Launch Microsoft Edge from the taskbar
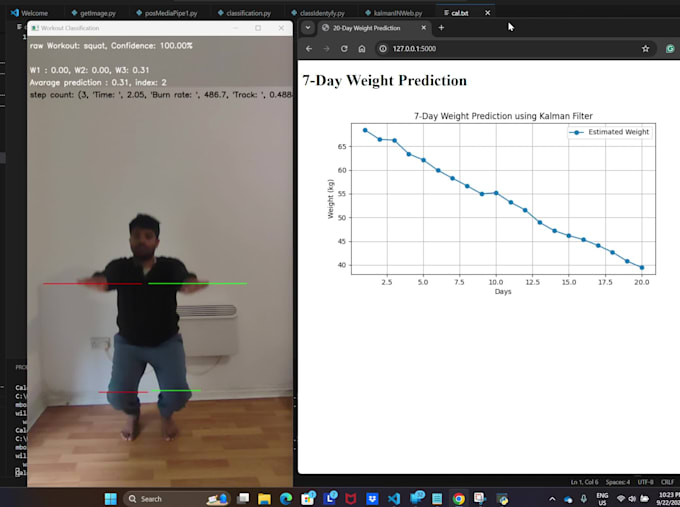The height and width of the screenshot is (507, 680). pyautogui.click(x=286, y=499)
